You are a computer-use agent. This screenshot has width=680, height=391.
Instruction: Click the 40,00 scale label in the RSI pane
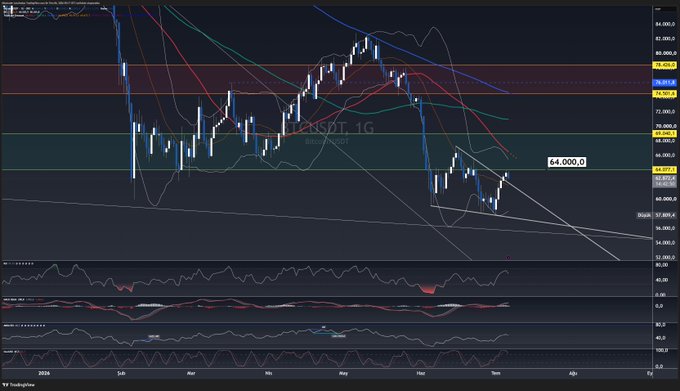(662, 280)
